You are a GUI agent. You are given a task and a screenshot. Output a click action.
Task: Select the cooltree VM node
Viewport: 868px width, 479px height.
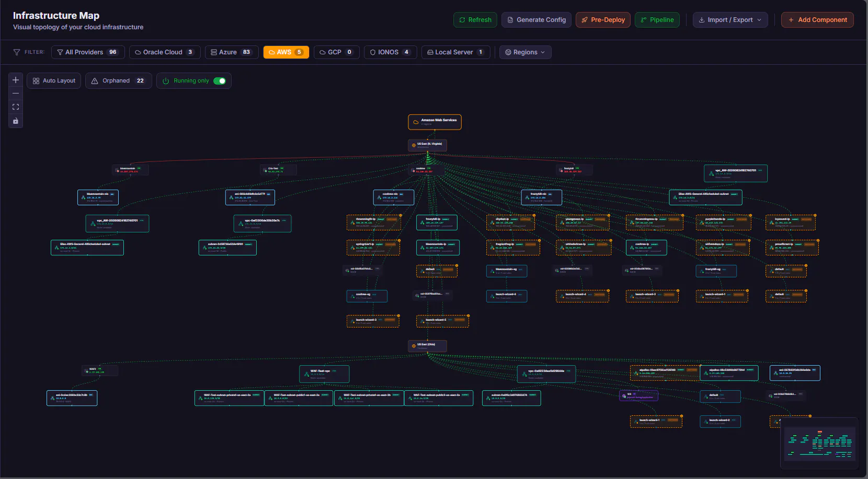pos(427,170)
